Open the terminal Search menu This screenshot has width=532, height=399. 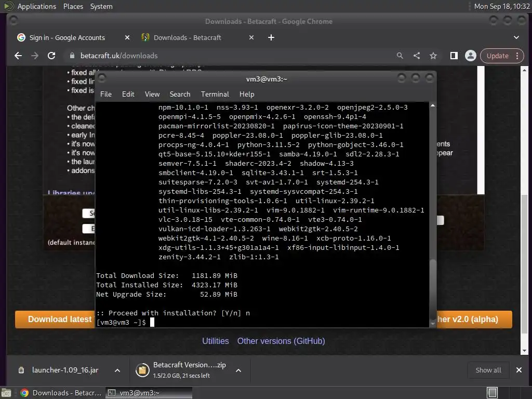(x=180, y=95)
